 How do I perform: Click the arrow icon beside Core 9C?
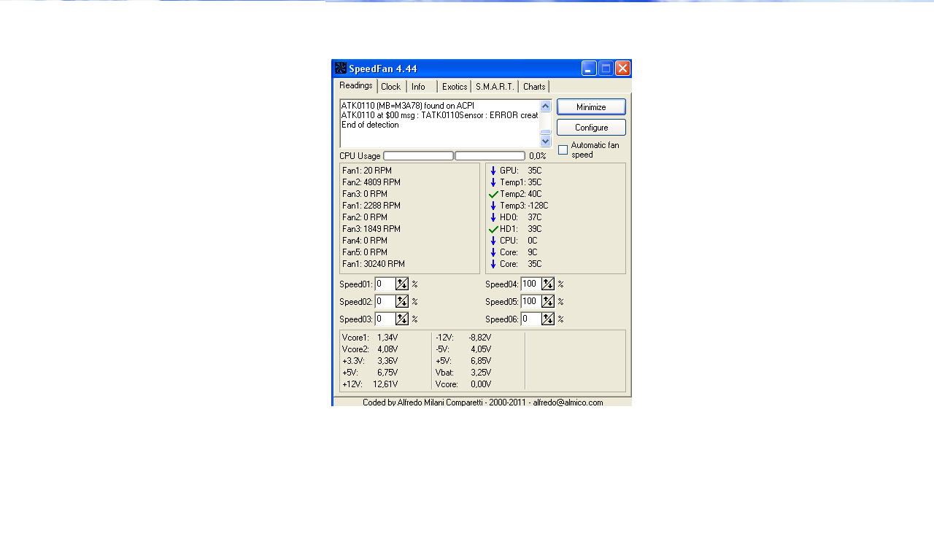(x=493, y=252)
